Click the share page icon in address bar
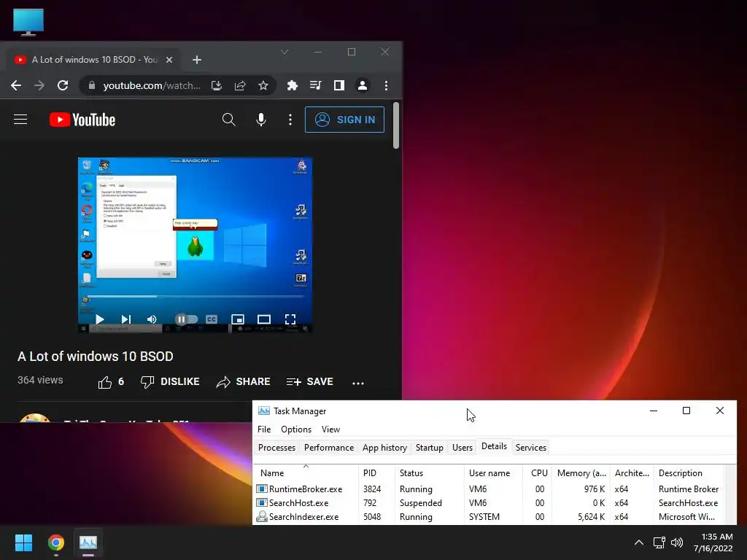The width and height of the screenshot is (747, 560). 240,86
